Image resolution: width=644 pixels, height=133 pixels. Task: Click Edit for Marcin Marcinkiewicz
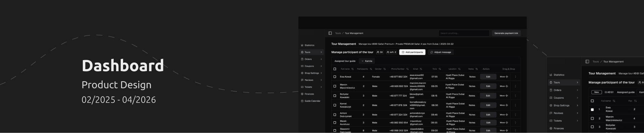[x=488, y=86]
